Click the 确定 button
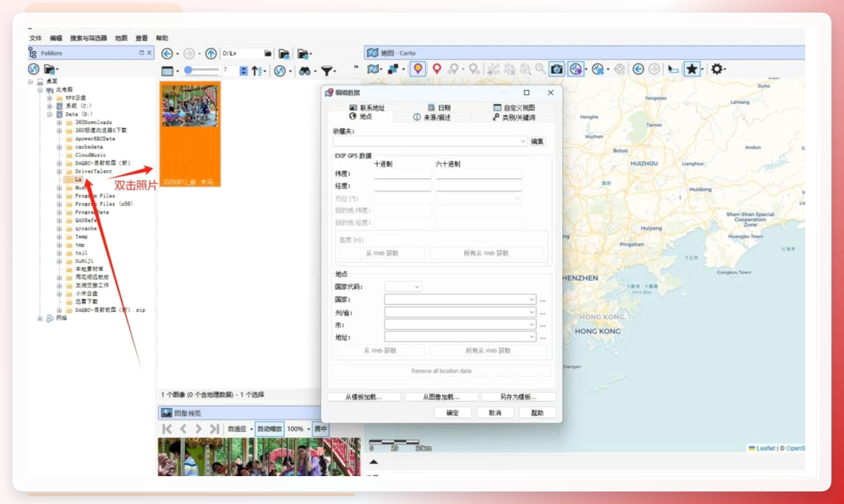The height and width of the screenshot is (504, 844). pos(453,413)
